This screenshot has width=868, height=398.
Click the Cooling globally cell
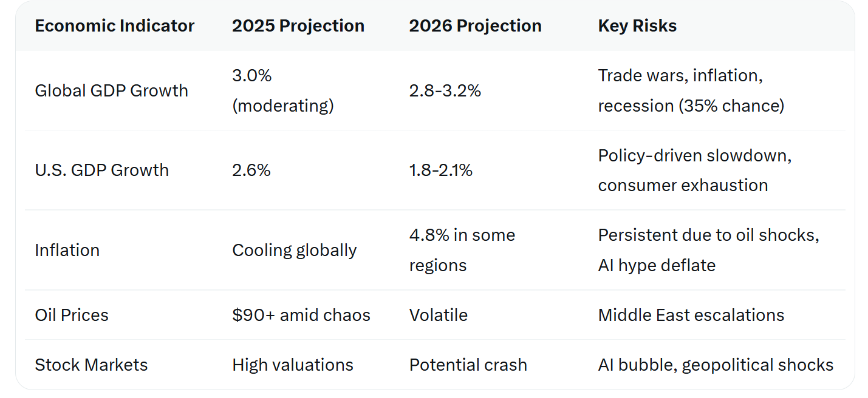pyautogui.click(x=294, y=250)
